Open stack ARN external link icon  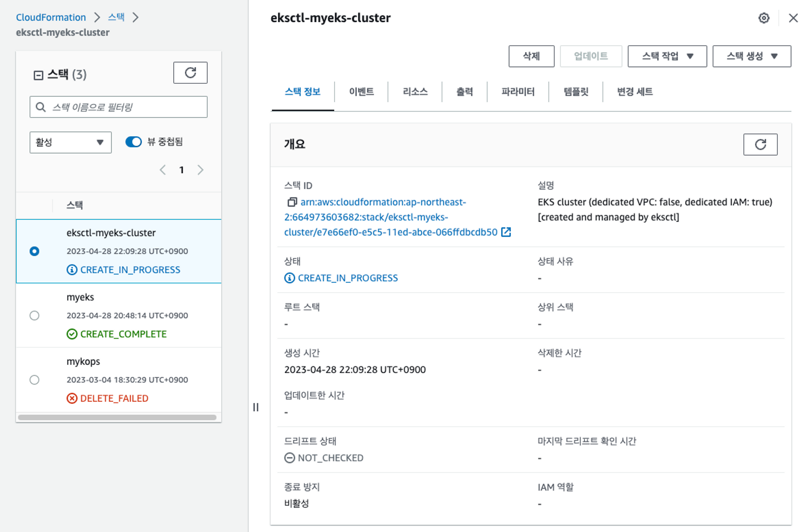(x=506, y=232)
